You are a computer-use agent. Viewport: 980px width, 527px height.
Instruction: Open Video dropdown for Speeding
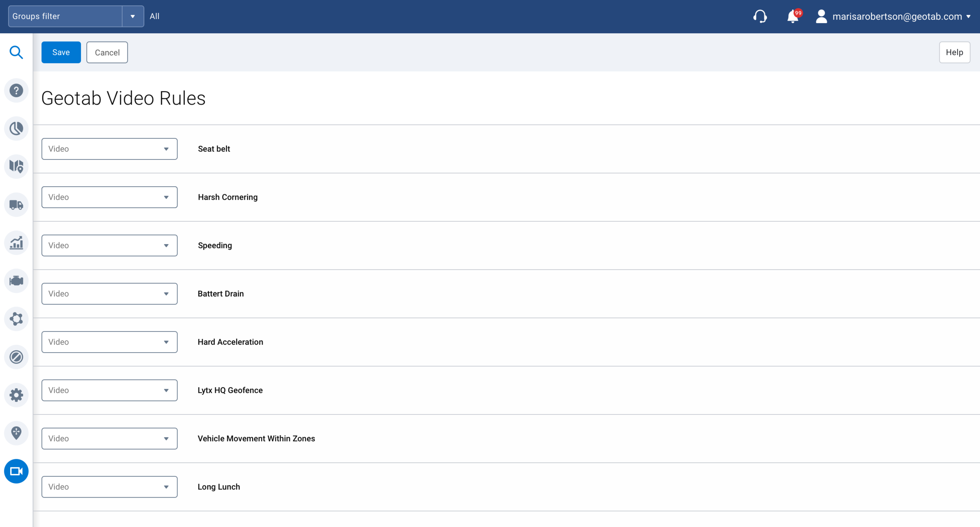point(109,245)
